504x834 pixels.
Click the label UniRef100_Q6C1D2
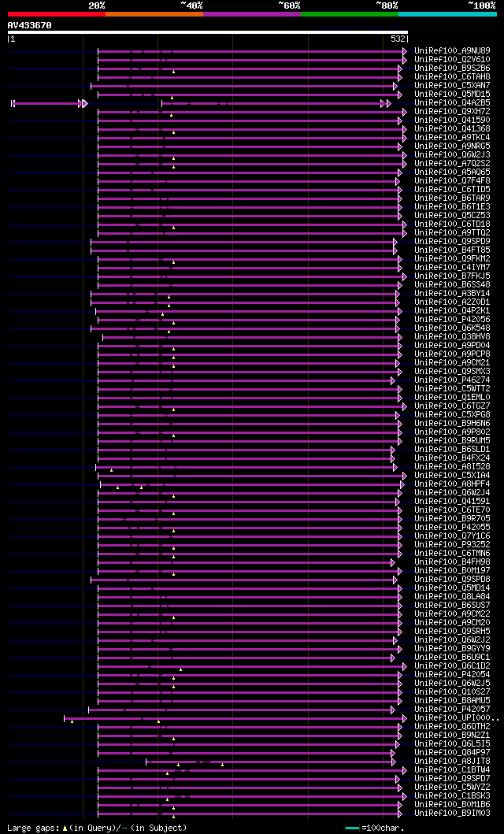pyautogui.click(x=453, y=666)
